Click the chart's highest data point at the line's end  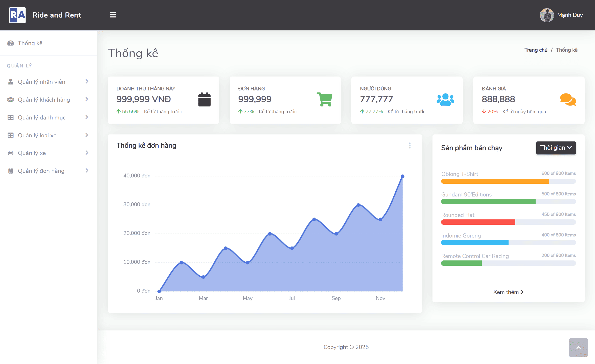[403, 176]
